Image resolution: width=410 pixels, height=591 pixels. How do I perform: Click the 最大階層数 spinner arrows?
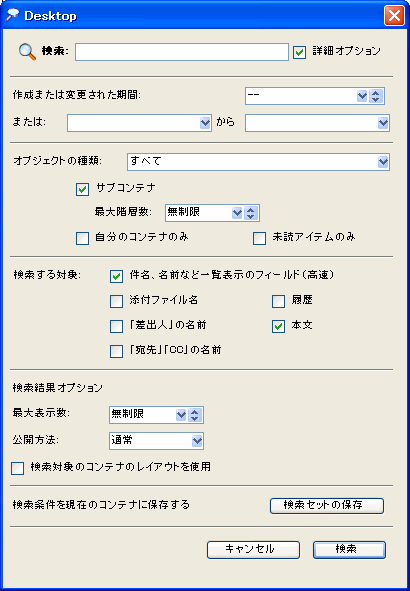[x=250, y=213]
